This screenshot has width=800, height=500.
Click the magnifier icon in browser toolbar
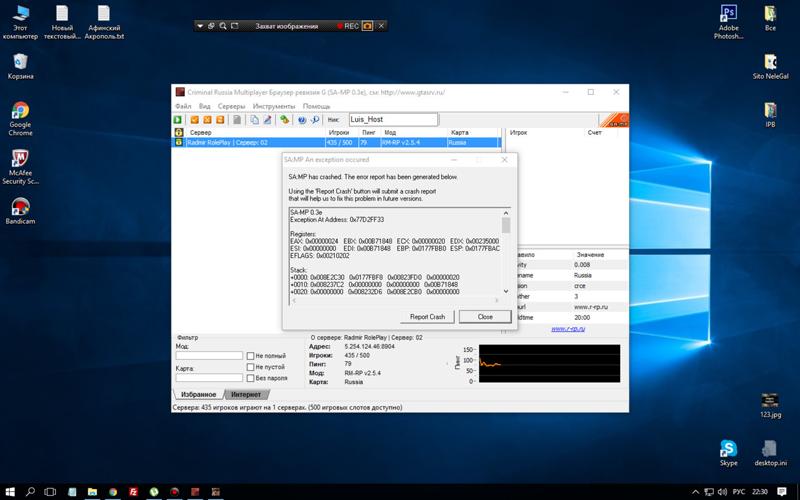(x=315, y=119)
